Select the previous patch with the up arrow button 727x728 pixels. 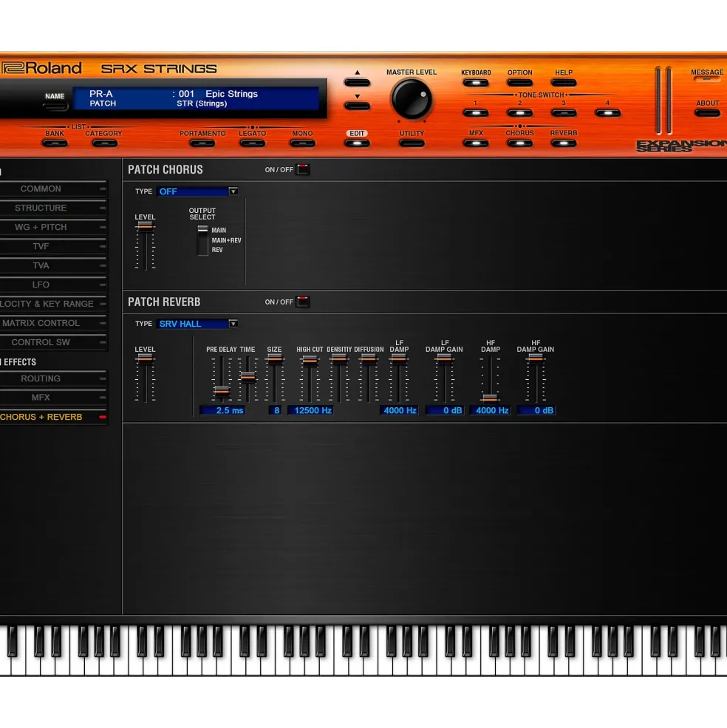357,83
